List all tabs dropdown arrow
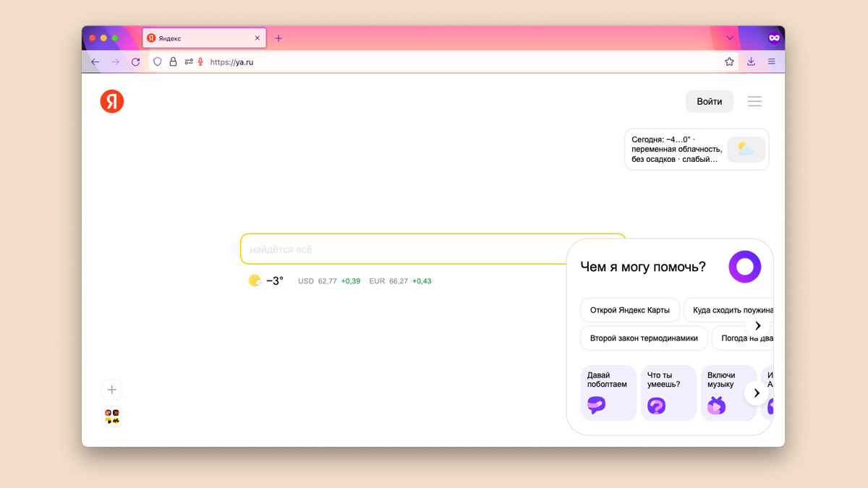Screen dimensions: 868x488 [730, 38]
